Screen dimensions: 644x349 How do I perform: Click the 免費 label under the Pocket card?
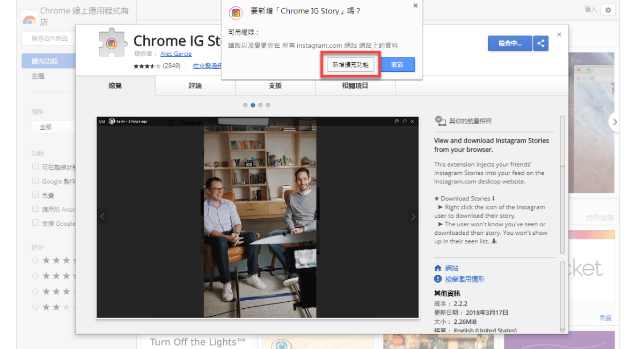coord(605,318)
